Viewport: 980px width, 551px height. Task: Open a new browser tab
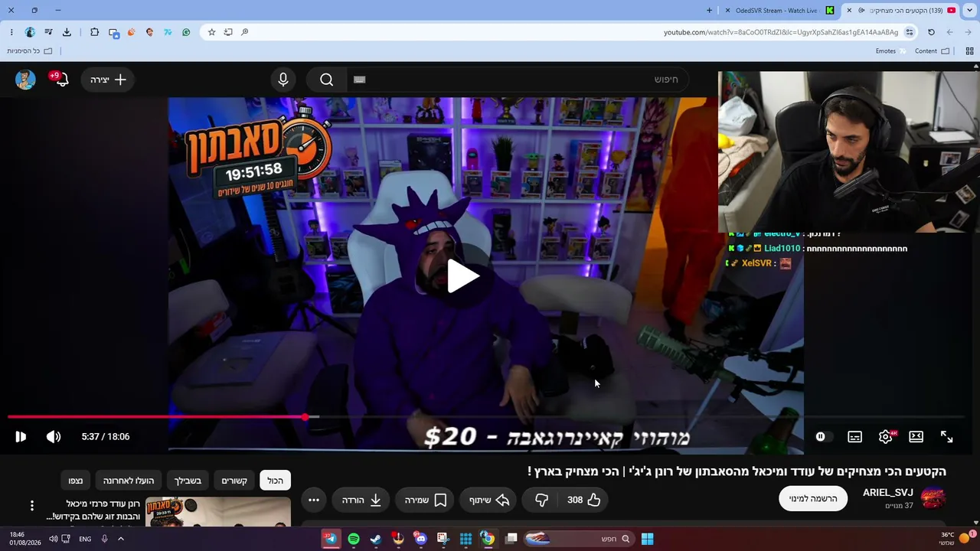click(x=709, y=11)
